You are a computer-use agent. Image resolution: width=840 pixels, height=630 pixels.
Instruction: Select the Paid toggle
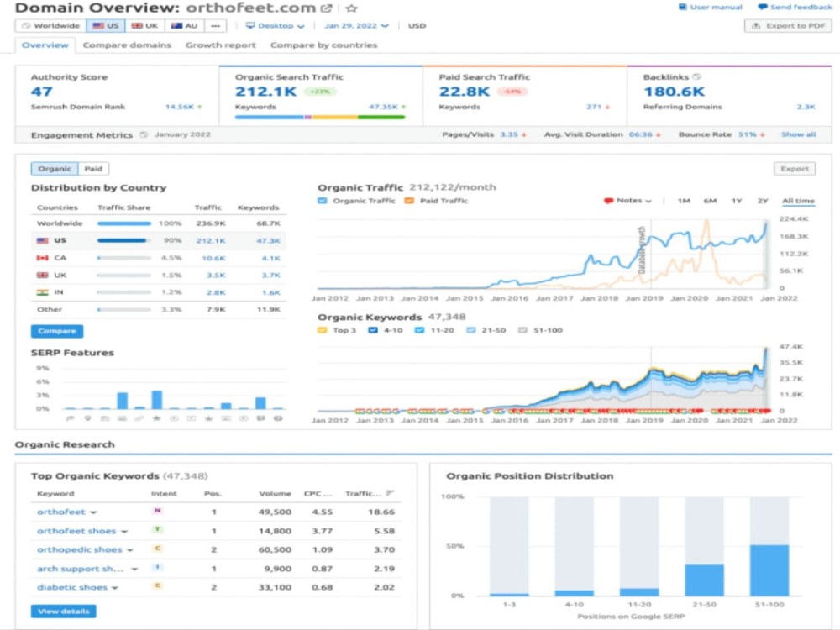(93, 169)
